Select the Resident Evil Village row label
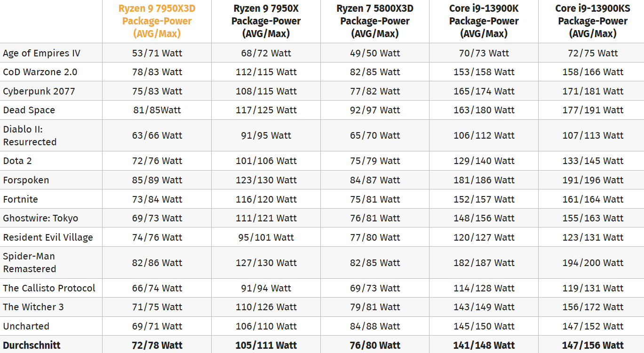 click(48, 237)
